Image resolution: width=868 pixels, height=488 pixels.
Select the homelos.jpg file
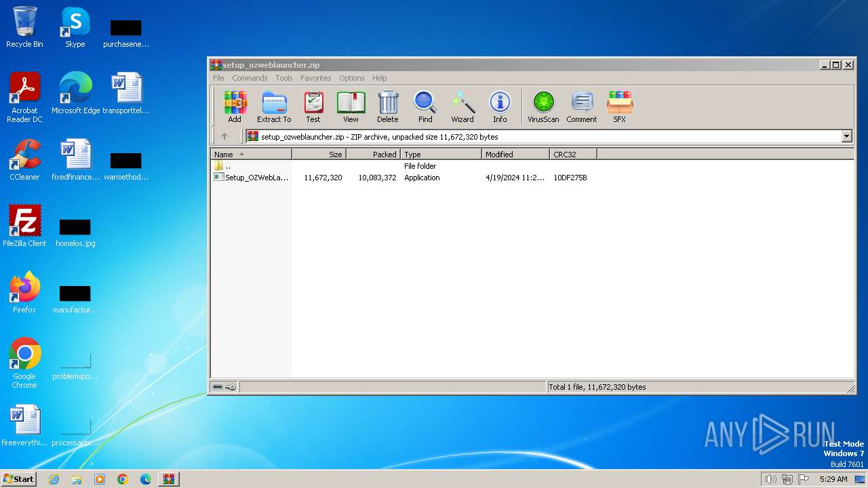(75, 232)
